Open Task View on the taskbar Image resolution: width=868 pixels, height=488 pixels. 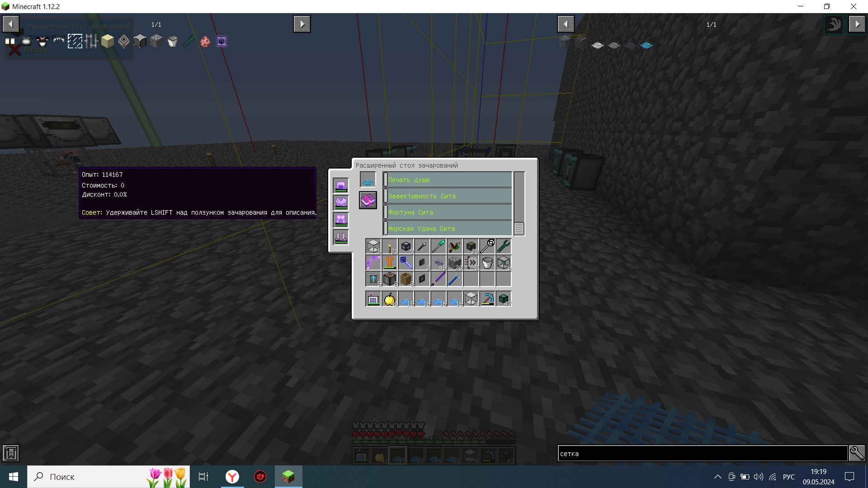coord(203,477)
